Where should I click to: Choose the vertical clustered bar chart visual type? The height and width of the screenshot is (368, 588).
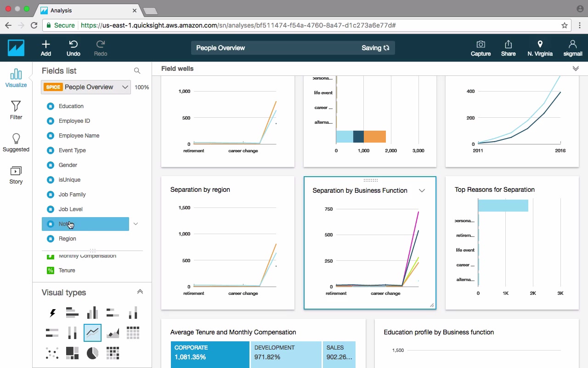(92, 313)
